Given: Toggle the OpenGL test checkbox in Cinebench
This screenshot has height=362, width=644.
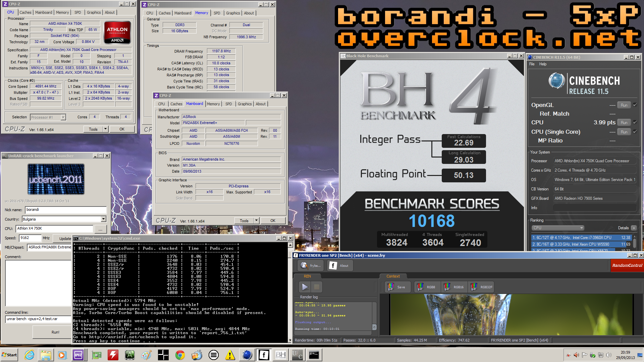Looking at the screenshot, I should pyautogui.click(x=635, y=105).
